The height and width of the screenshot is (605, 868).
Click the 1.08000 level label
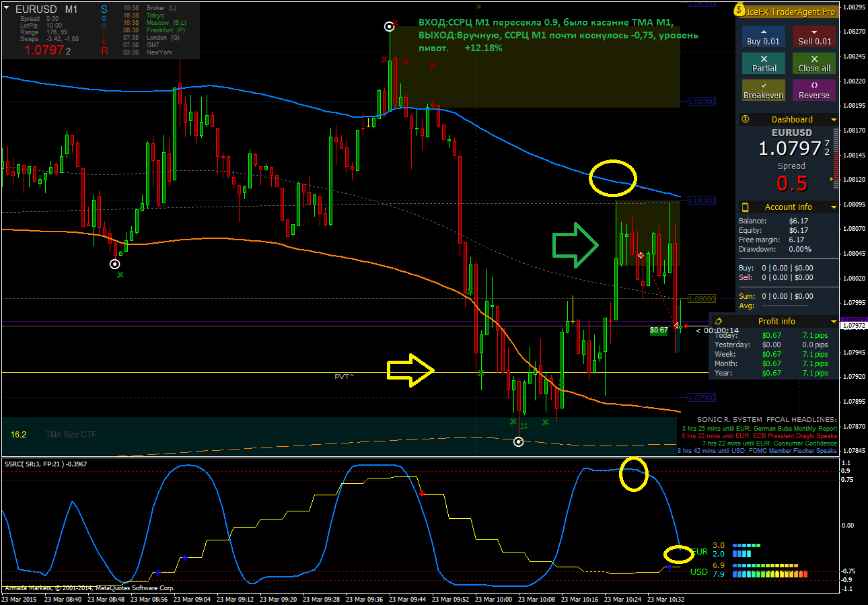[x=701, y=299]
